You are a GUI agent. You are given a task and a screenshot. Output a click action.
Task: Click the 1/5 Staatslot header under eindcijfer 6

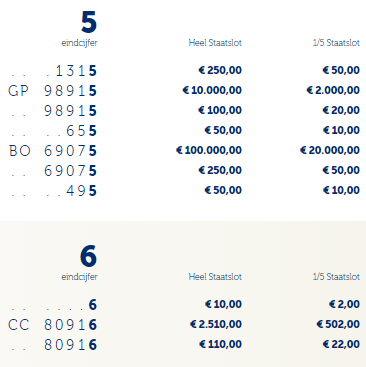click(x=336, y=277)
